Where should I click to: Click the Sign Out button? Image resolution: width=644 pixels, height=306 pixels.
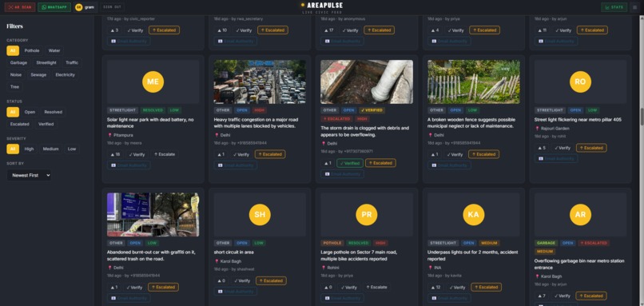tap(112, 7)
